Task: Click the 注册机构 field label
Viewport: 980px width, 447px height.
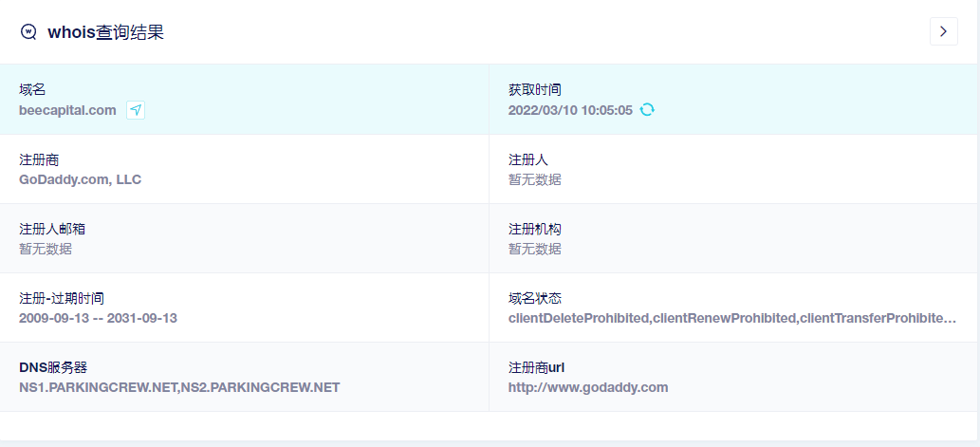Action: click(535, 229)
